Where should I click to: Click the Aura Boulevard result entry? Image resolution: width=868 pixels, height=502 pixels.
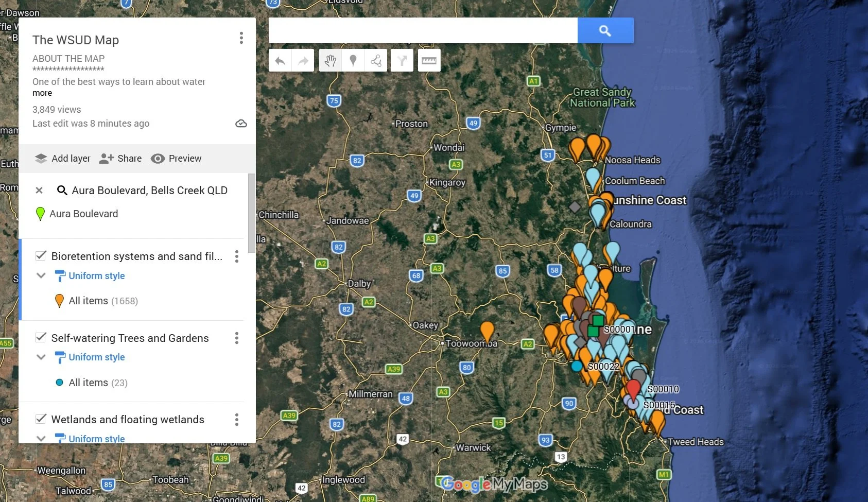click(84, 214)
